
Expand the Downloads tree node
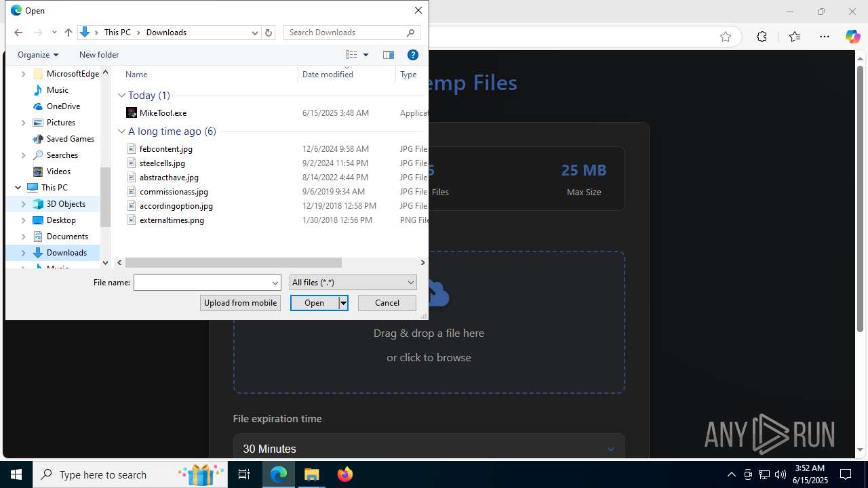24,253
